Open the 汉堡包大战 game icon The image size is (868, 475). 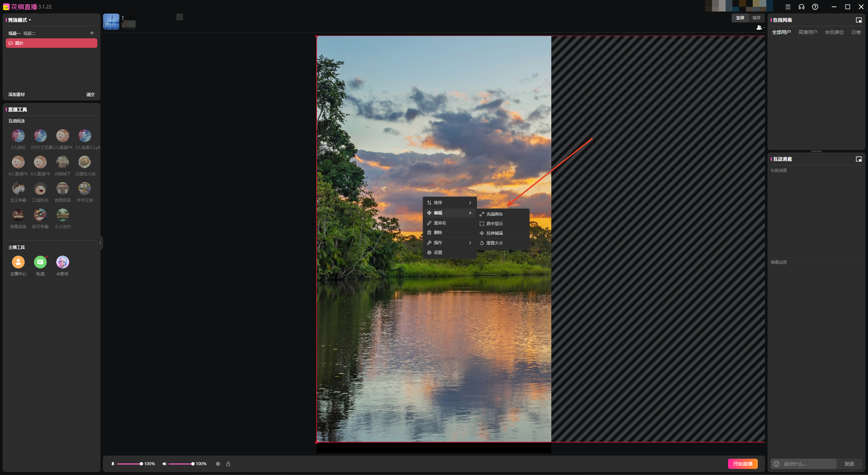click(x=84, y=162)
